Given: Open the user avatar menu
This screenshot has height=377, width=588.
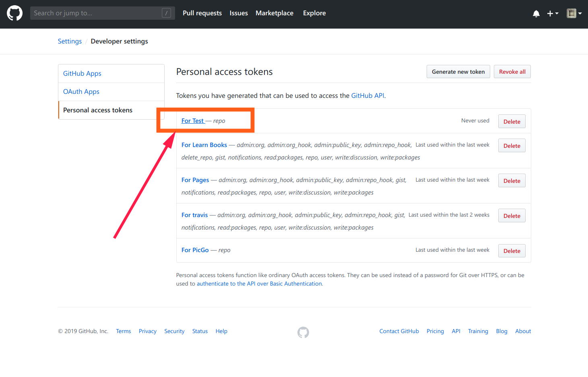Looking at the screenshot, I should (574, 13).
